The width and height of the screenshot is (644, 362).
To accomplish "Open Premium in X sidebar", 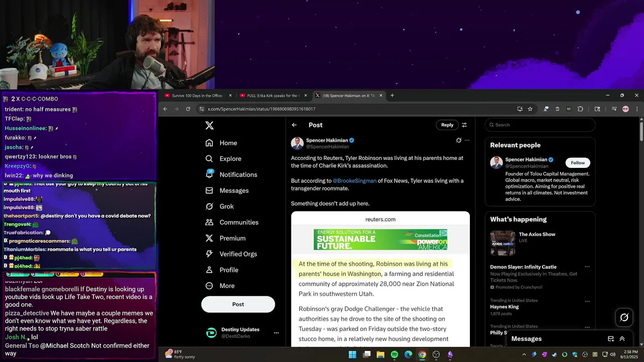I will 225,238.
